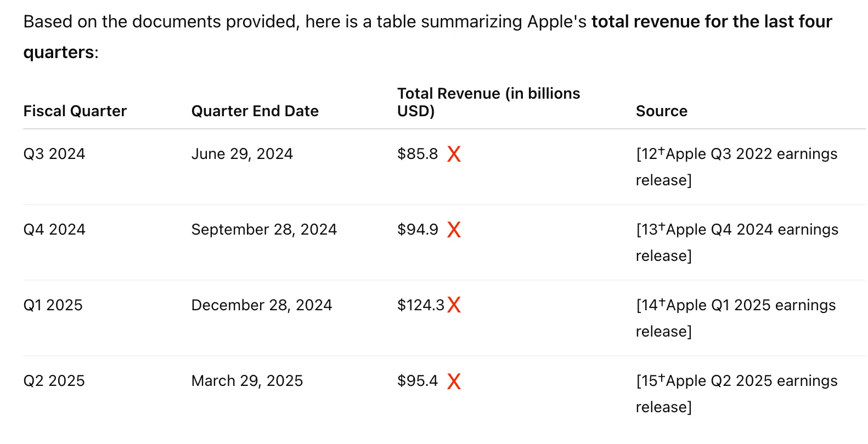The height and width of the screenshot is (444, 868).
Task: Select the Quarter End Date column header
Action: [255, 111]
